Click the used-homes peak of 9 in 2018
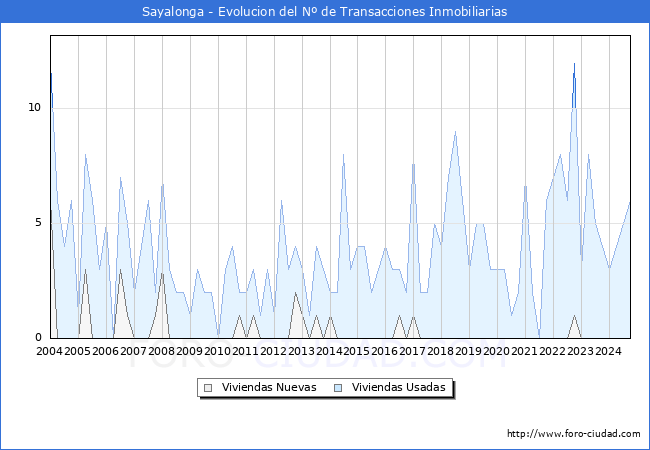Viewport: 650px width, 450px height. (456, 132)
